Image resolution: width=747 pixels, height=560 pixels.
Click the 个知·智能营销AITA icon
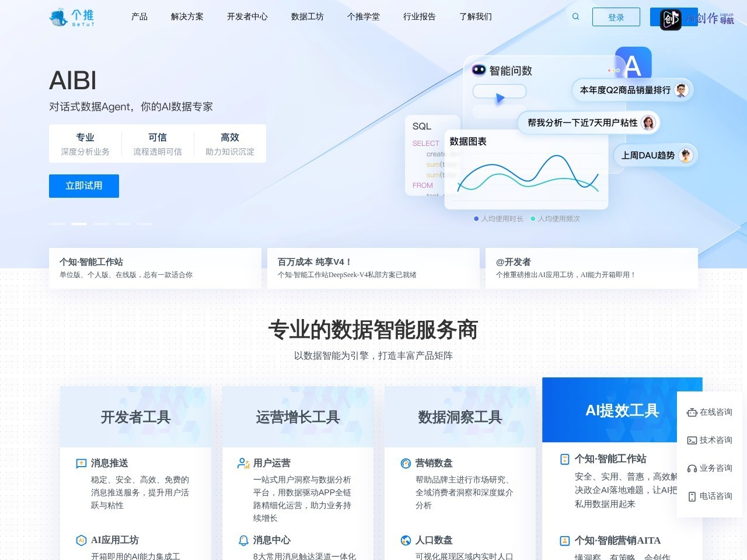(x=565, y=541)
